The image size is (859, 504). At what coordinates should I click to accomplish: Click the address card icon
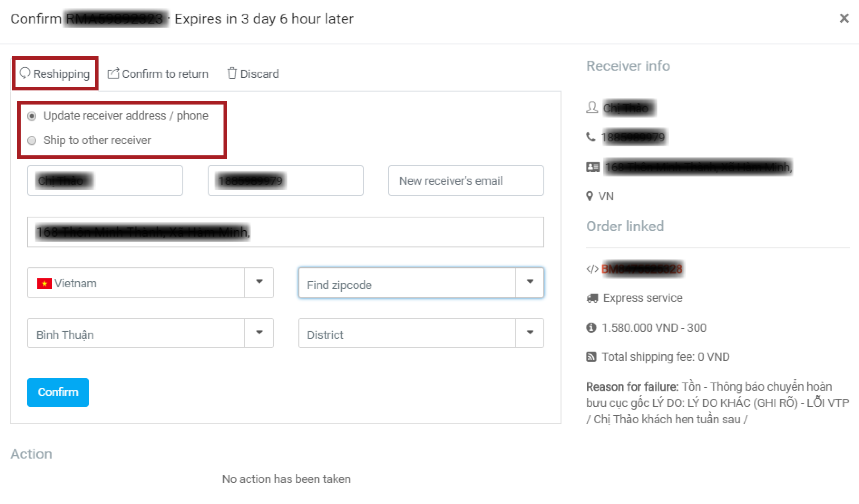pos(592,167)
